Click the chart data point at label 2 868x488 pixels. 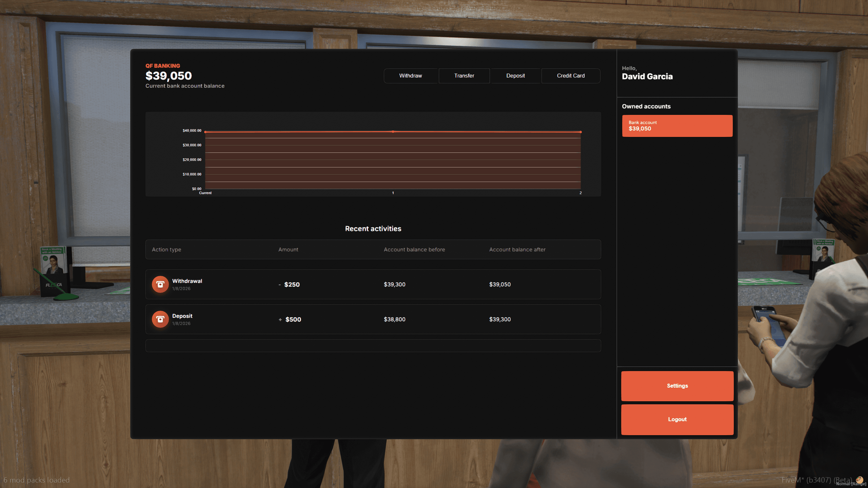(x=580, y=132)
